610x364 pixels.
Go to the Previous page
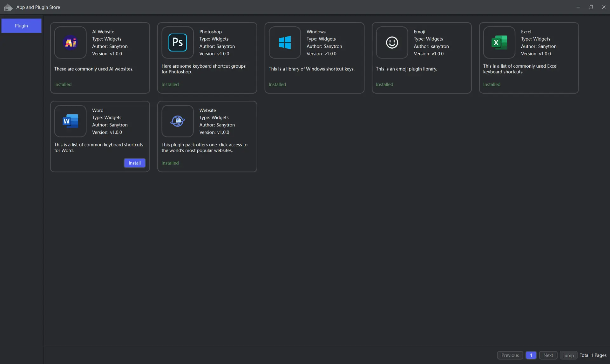point(510,355)
